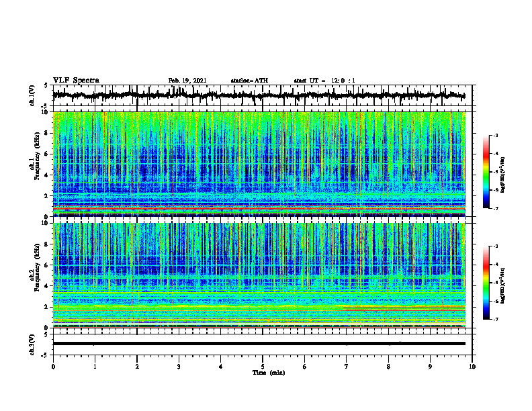The width and height of the screenshot is (532, 411).
Task: Click the "station=ATH" header text
Action: point(249,81)
